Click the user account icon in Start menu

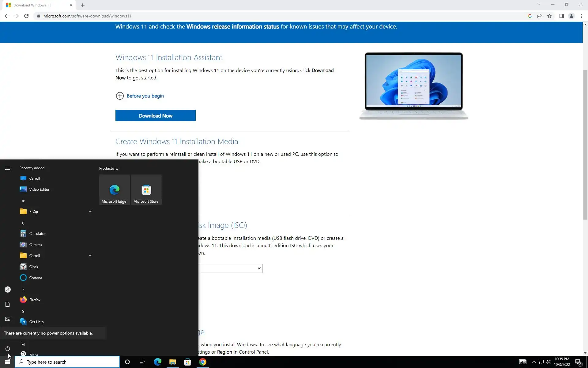8,289
